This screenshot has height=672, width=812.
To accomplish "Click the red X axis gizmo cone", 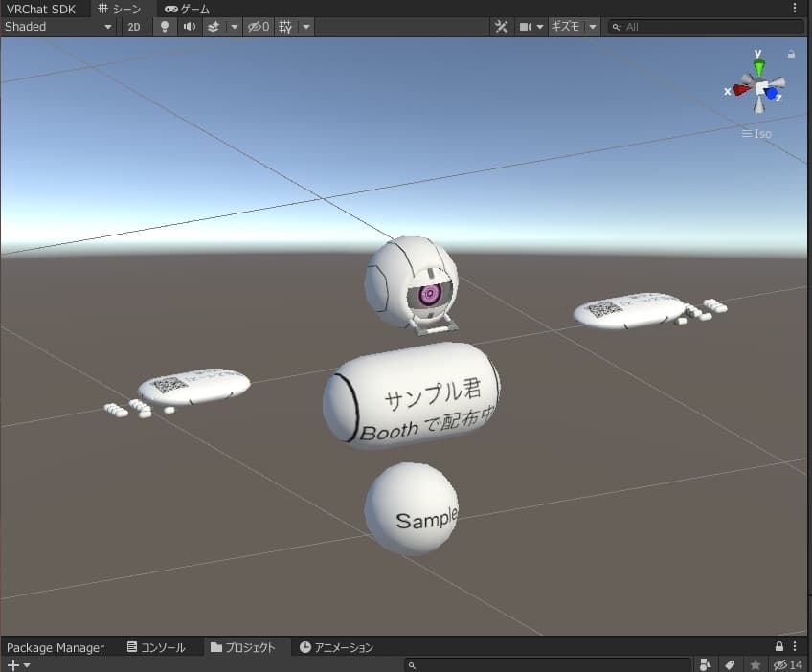I will point(740,89).
